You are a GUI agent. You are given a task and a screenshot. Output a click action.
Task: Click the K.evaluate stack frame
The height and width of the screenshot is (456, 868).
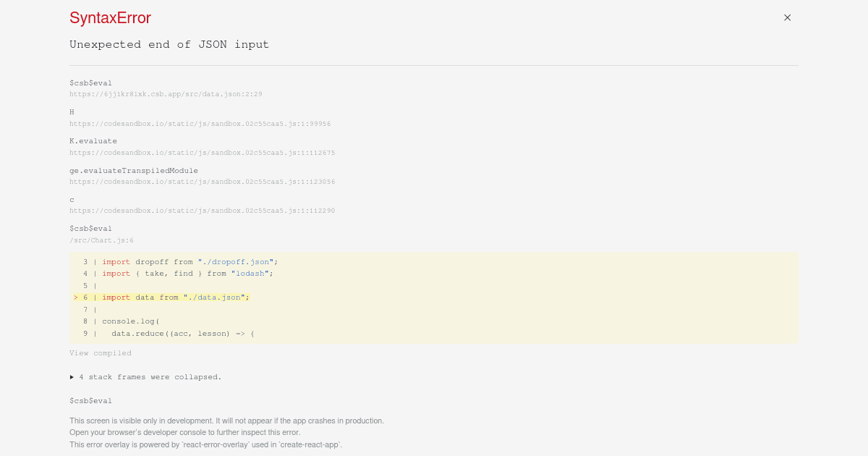click(x=93, y=141)
